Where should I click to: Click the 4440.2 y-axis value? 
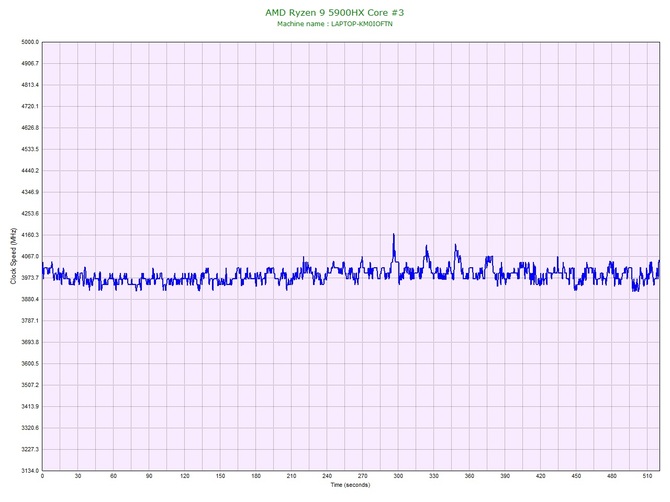[30, 170]
